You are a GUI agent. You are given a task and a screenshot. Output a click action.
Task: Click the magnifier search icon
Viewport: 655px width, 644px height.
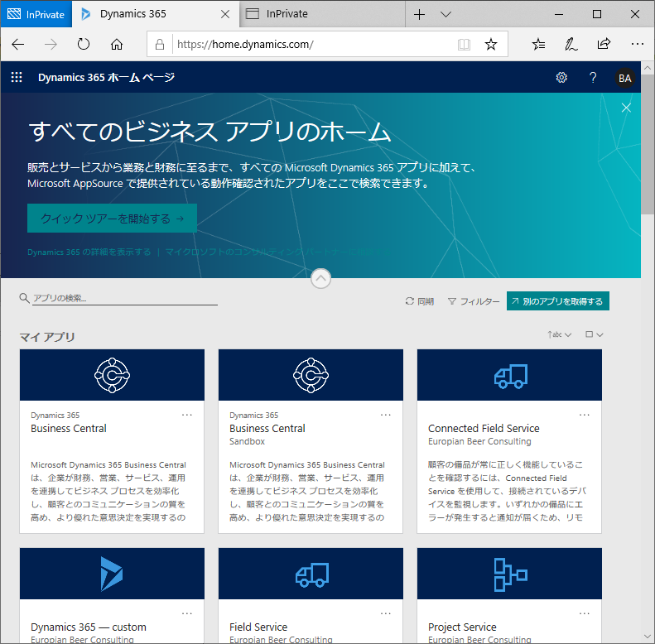point(24,298)
